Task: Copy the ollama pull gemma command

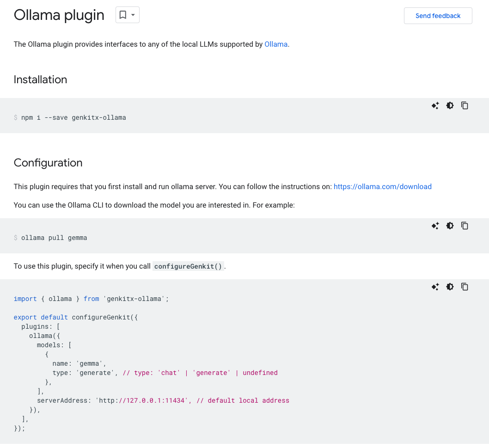Action: tap(465, 226)
